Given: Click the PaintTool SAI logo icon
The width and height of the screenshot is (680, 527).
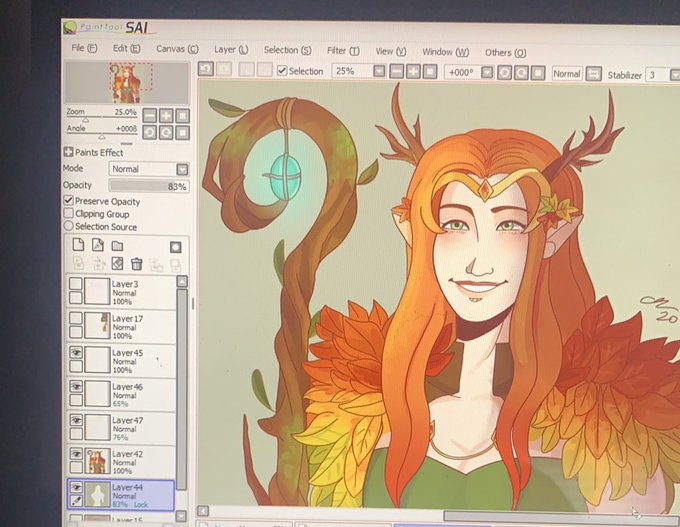Looking at the screenshot, I should 70,27.
